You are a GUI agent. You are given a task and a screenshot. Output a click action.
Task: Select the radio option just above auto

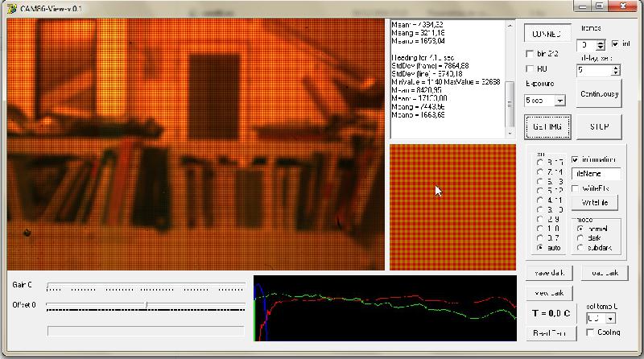[x=539, y=238]
